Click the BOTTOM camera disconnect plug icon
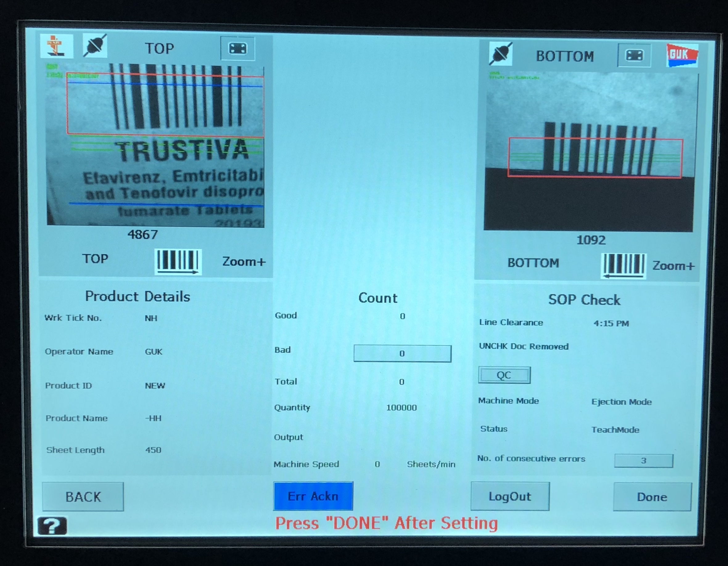Viewport: 728px width, 566px height. pos(501,54)
